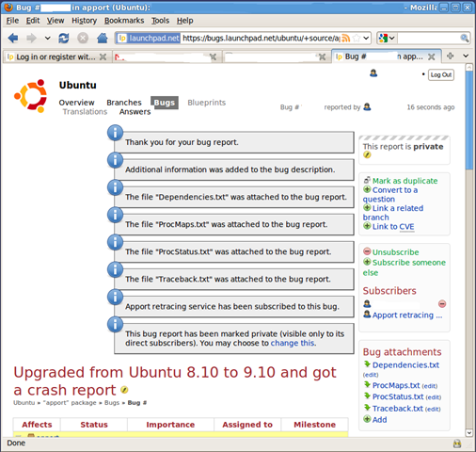The width and height of the screenshot is (476, 452).
Task: Open the View menu
Action: tap(56, 21)
